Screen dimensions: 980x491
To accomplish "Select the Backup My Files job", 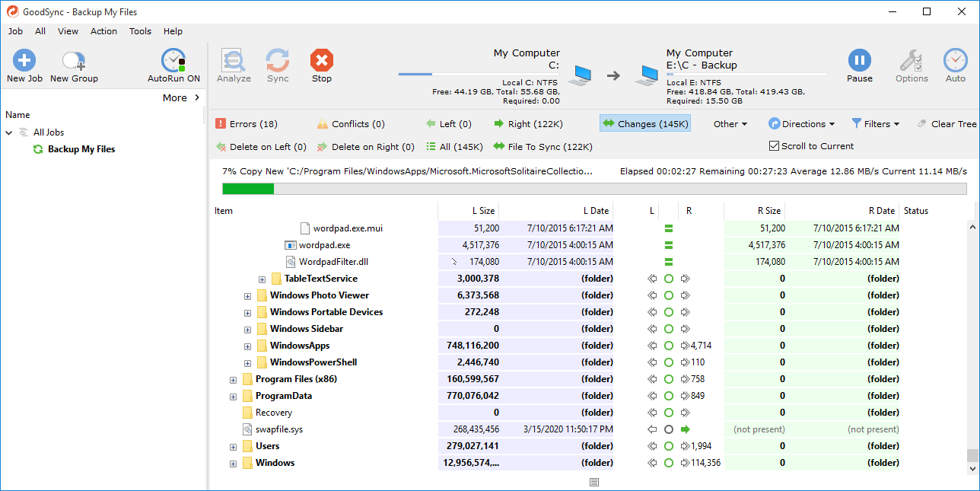I will click(81, 149).
